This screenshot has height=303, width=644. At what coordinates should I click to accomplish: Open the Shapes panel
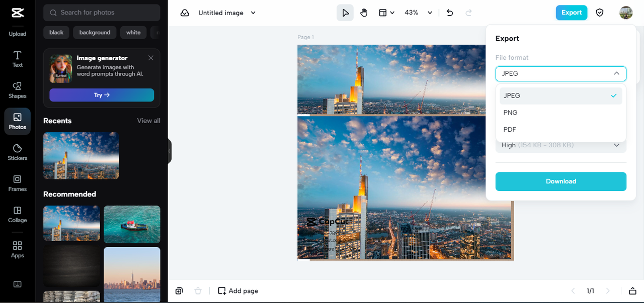[x=17, y=90]
